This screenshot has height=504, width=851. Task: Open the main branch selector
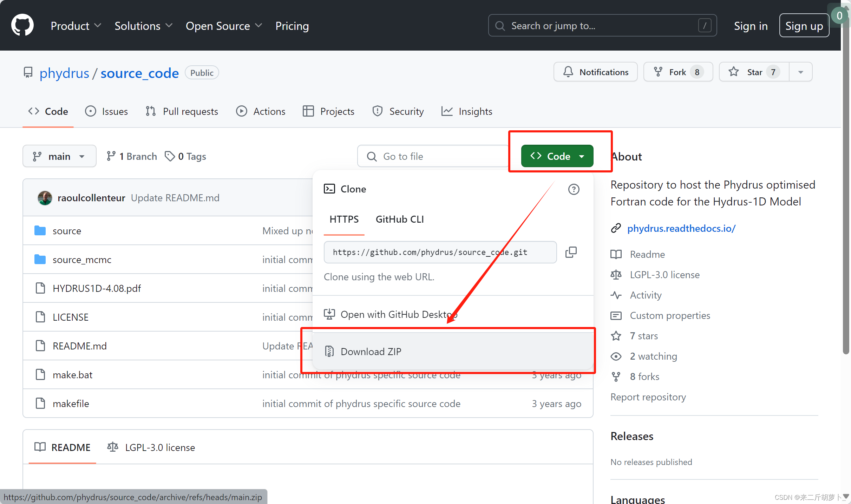pos(59,156)
